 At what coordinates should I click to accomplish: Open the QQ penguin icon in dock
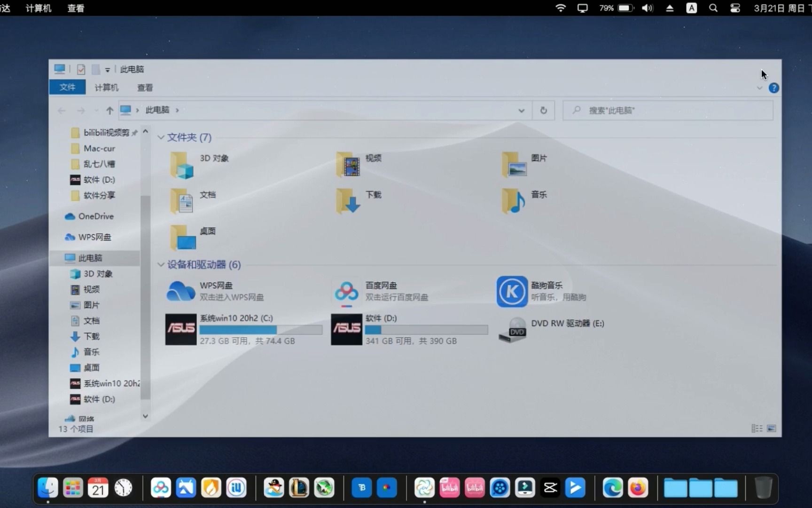tap(273, 488)
